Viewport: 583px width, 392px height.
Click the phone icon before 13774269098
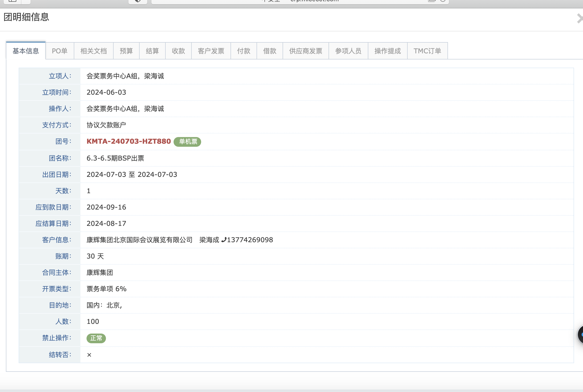224,240
